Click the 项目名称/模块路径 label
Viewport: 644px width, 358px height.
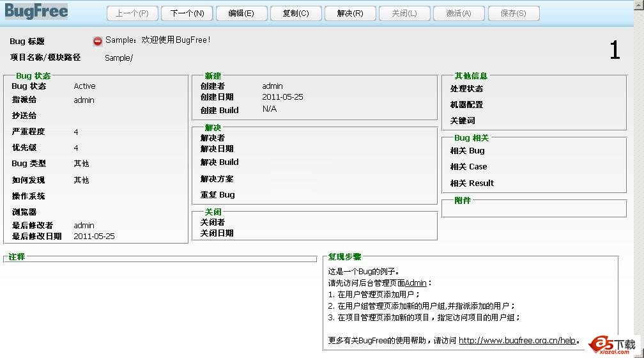pyautogui.click(x=45, y=58)
